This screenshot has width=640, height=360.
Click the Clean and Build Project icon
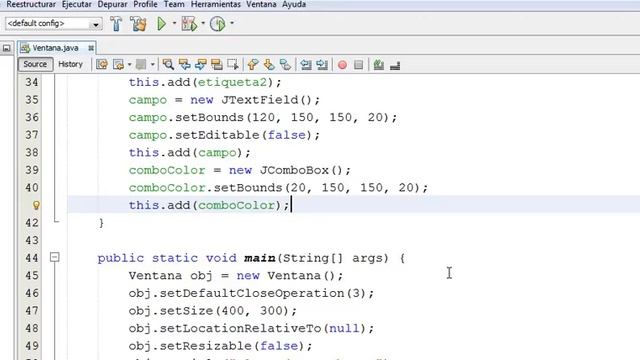coord(138,24)
